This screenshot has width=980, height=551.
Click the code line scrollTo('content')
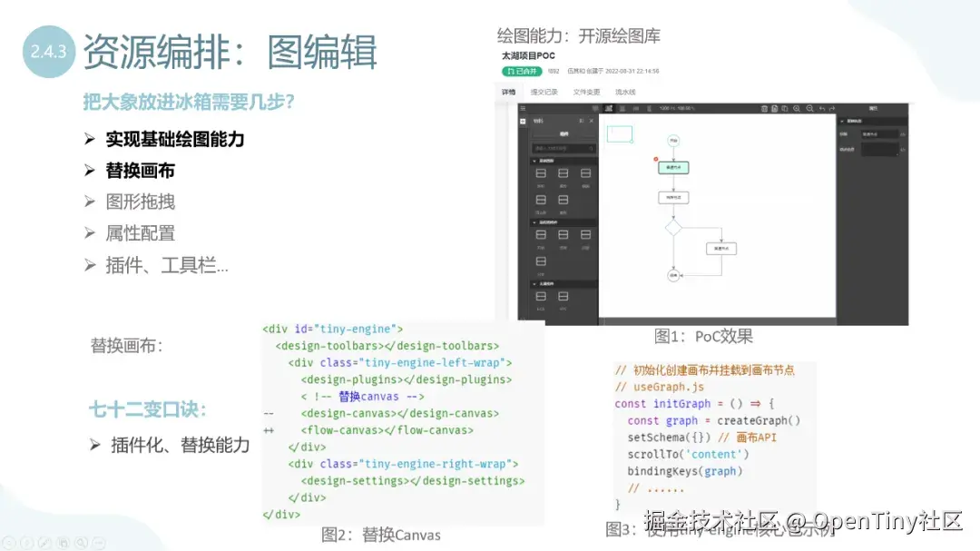click(x=688, y=454)
